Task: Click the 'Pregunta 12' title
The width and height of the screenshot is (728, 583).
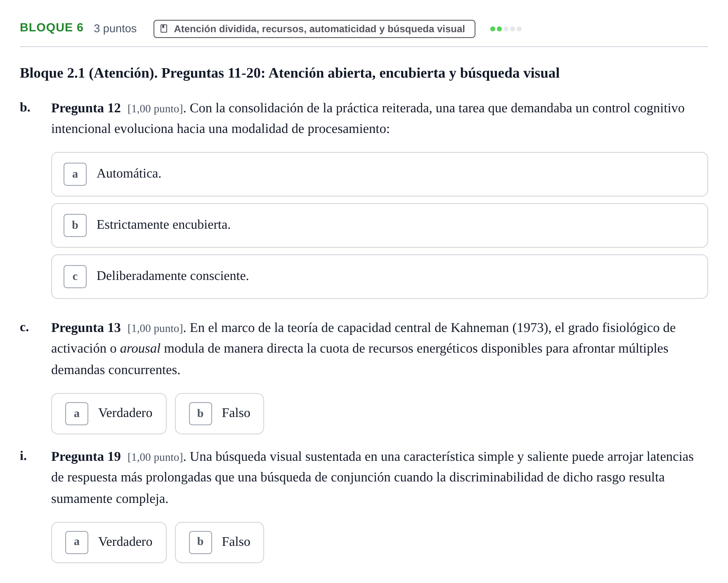Action: coord(86,108)
